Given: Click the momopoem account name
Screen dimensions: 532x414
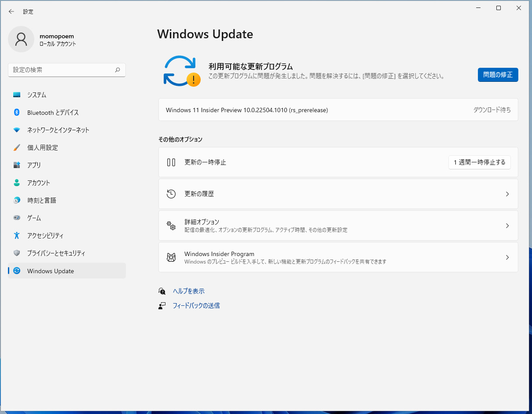Looking at the screenshot, I should (56, 36).
